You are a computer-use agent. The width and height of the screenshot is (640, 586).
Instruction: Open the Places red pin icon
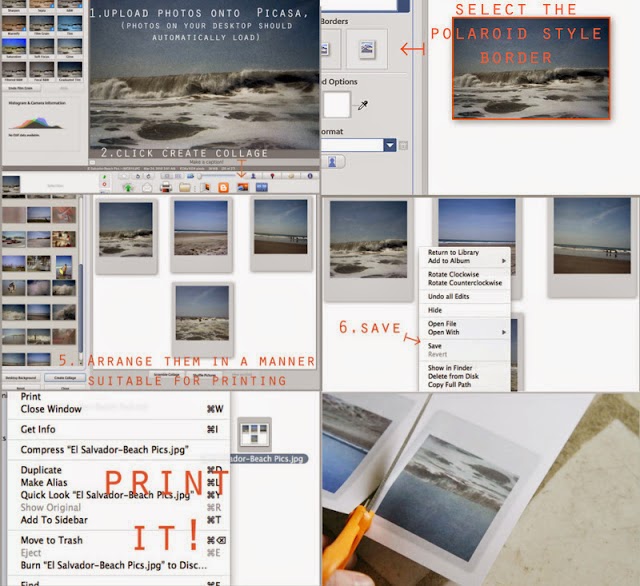[x=272, y=176]
